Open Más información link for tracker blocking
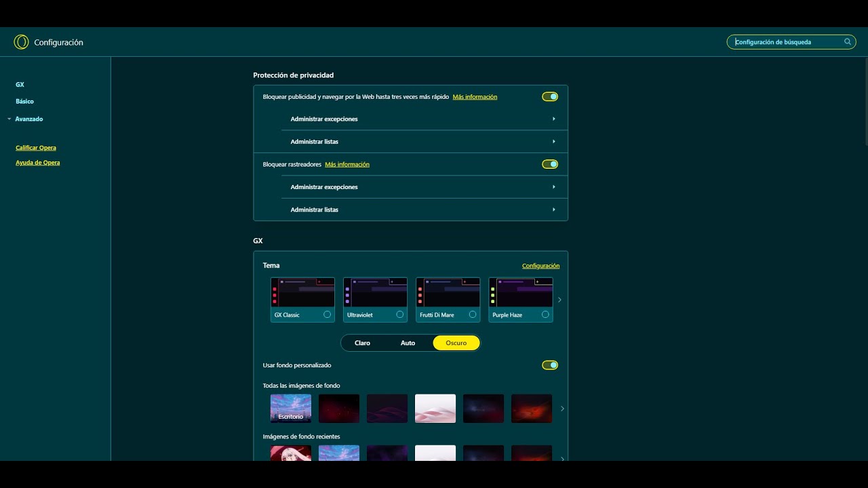Screen dimensions: 868x488 click(347, 164)
